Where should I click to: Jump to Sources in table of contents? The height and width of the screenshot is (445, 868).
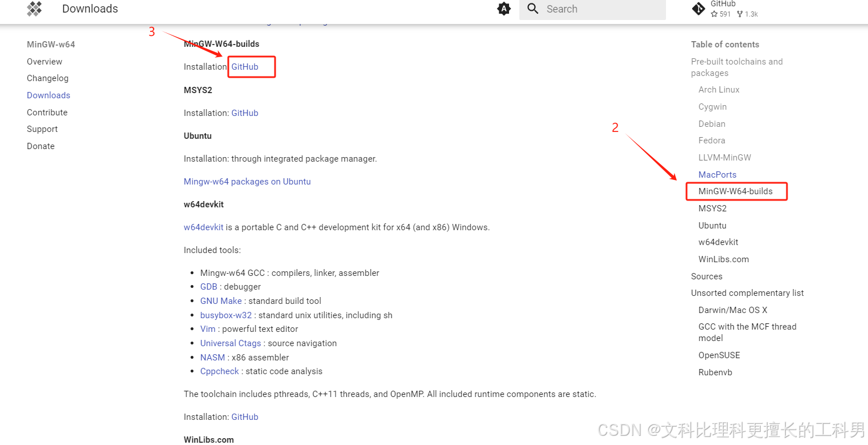click(x=706, y=276)
